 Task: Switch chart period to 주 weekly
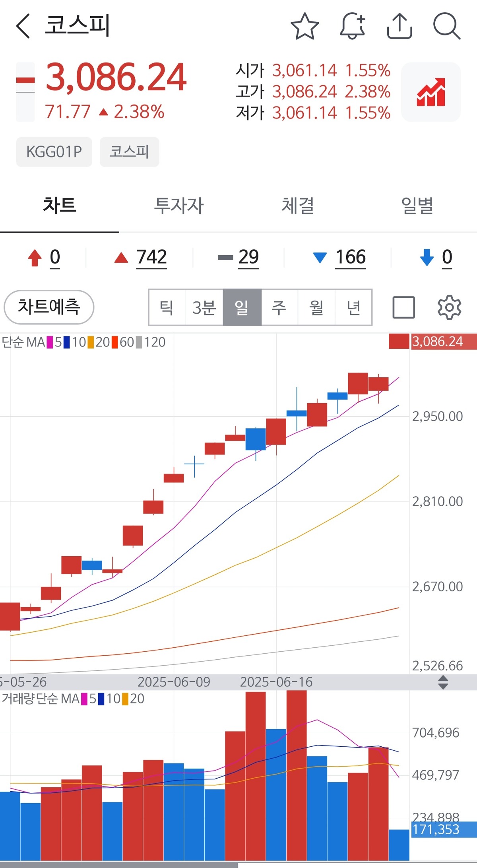pyautogui.click(x=279, y=307)
